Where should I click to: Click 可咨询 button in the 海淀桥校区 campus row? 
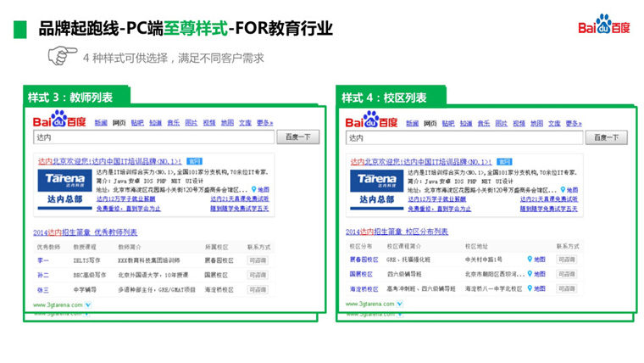pyautogui.click(x=567, y=288)
